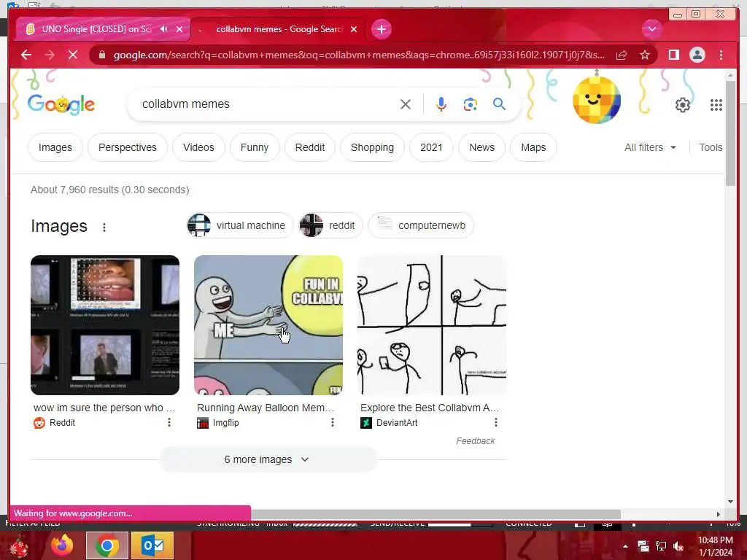Select the Shopping filter chip

[372, 147]
